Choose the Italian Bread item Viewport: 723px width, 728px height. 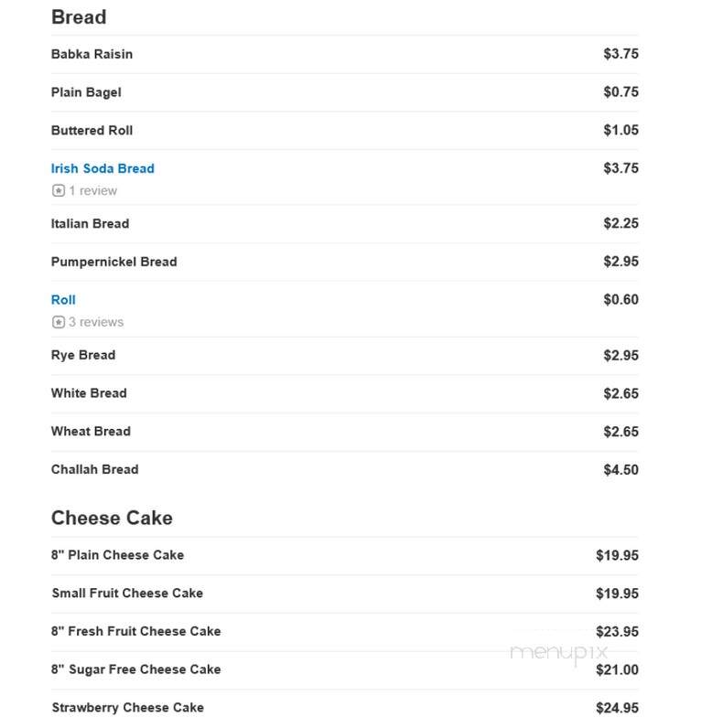90,224
